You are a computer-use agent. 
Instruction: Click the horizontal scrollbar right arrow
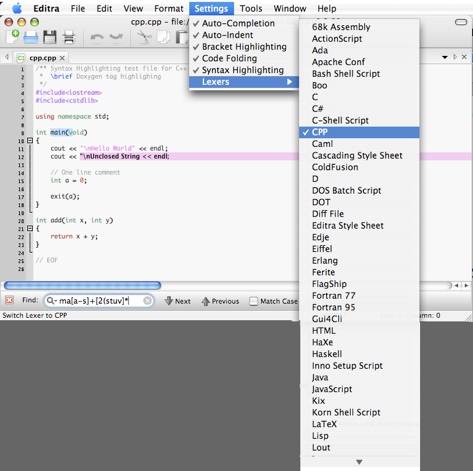466,286
